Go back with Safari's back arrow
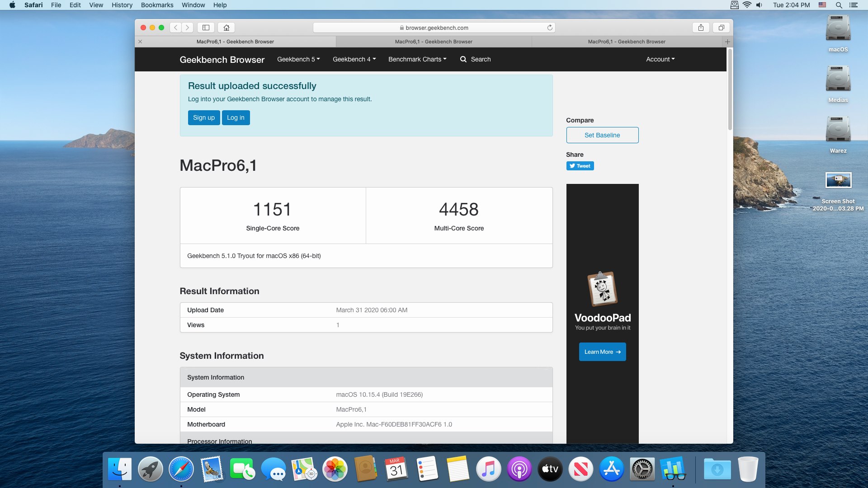This screenshot has height=488, width=868. [176, 28]
